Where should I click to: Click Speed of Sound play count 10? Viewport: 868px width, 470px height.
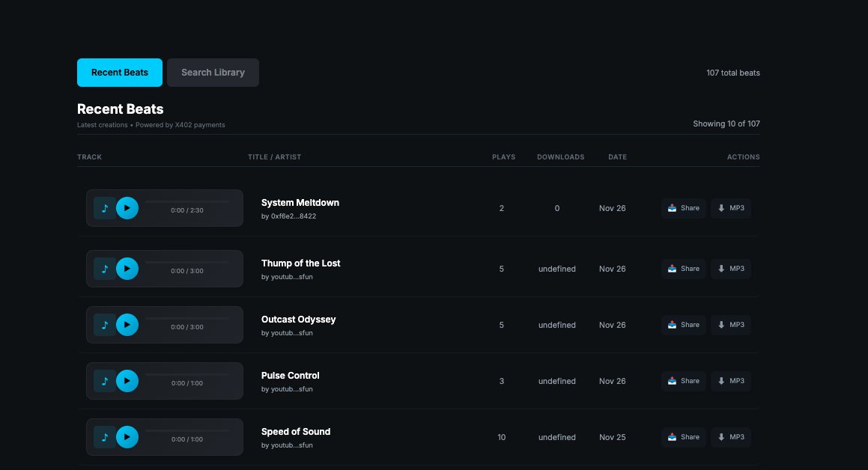502,437
